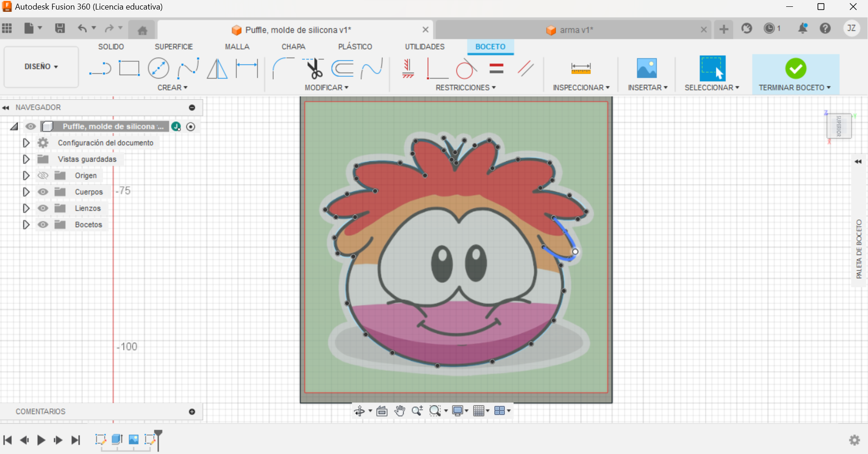The image size is (868, 454).
Task: Click the Select tool icon
Action: tap(712, 69)
